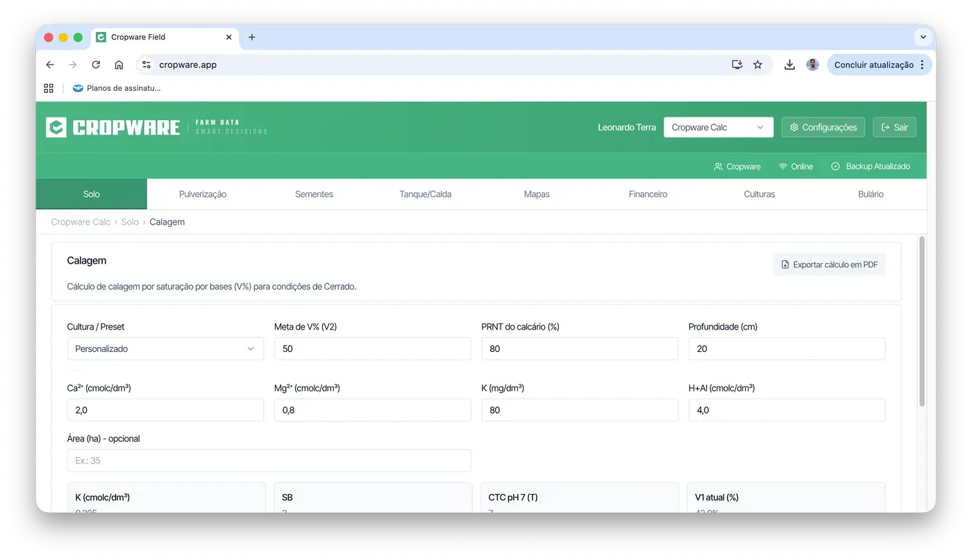This screenshot has width=972, height=560.
Task: Click the PRNT do calcário field
Action: (580, 348)
